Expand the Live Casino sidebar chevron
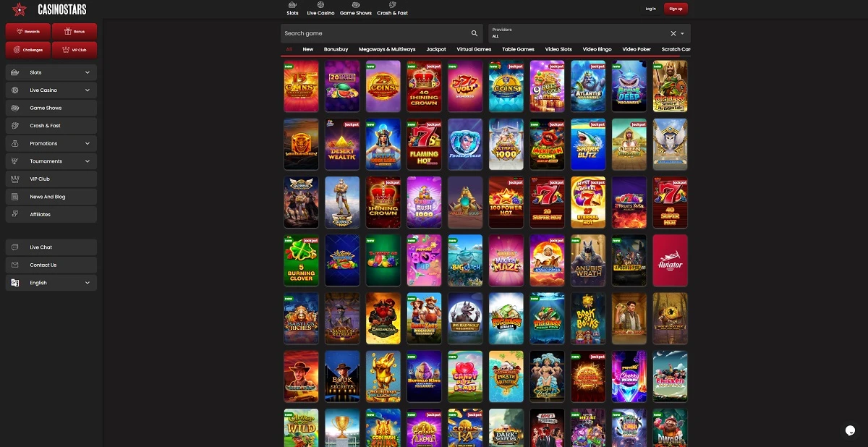 [x=88, y=90]
